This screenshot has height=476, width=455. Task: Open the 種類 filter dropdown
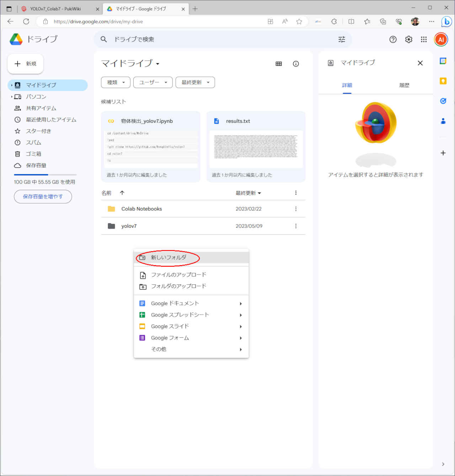pyautogui.click(x=116, y=82)
